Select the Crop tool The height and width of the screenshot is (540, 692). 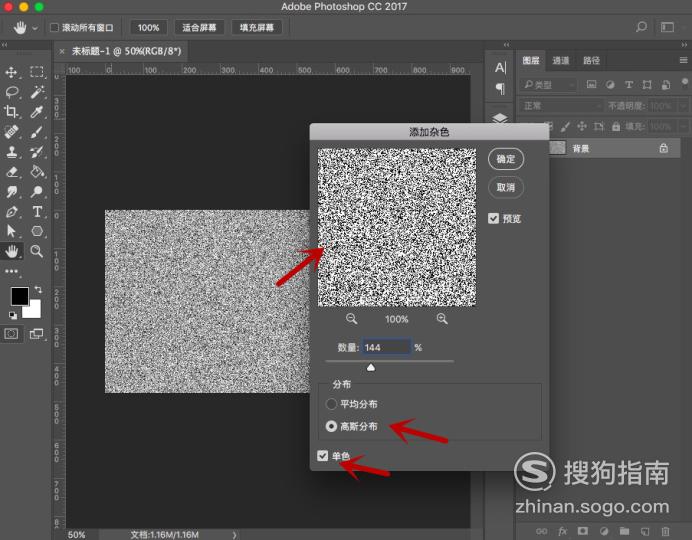(x=11, y=112)
